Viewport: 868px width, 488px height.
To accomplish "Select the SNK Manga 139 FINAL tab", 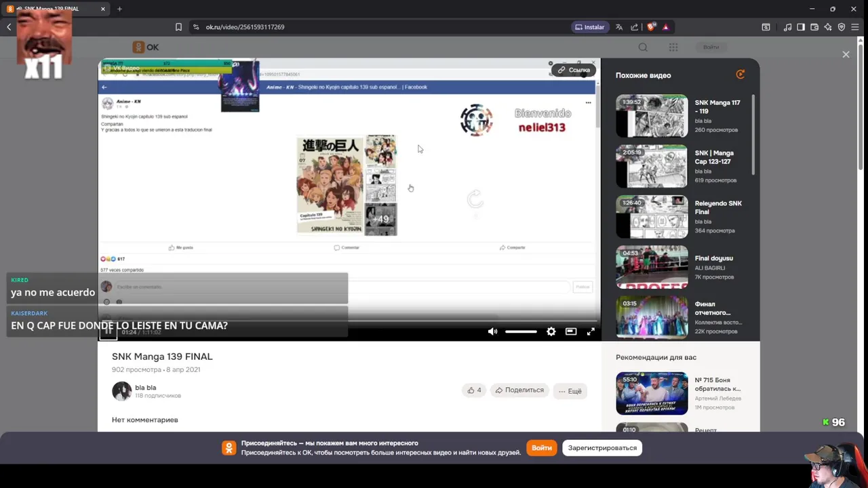I will tap(56, 9).
